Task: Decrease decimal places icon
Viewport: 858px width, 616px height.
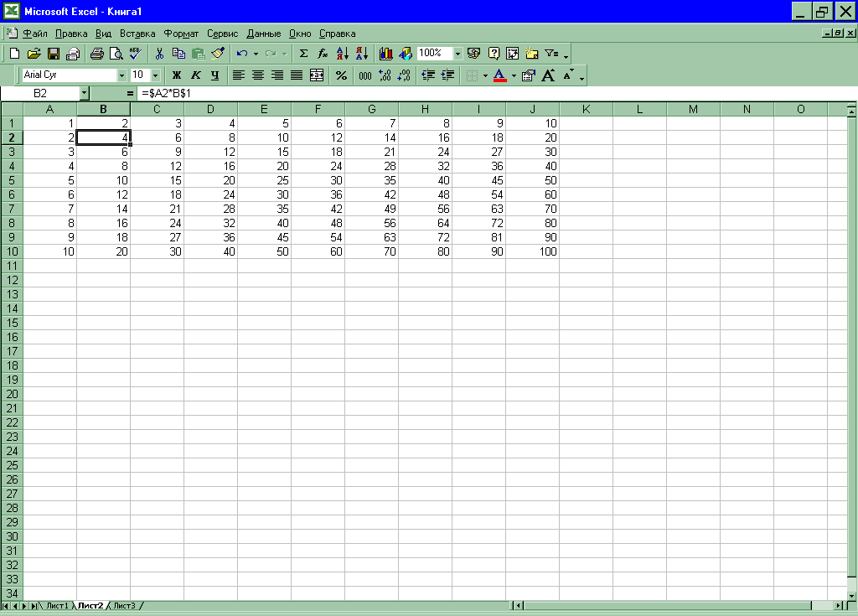Action: tap(404, 75)
